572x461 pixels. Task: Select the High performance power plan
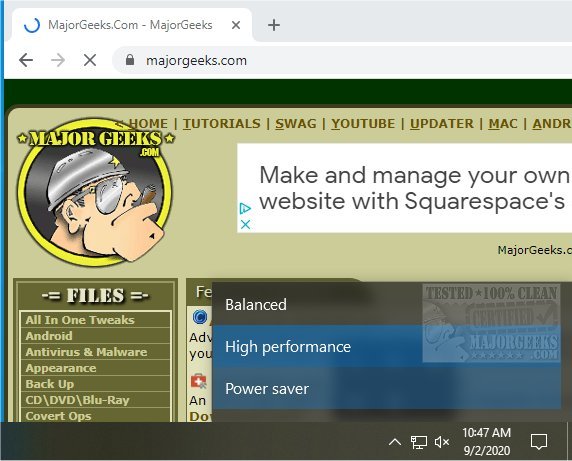[x=387, y=346]
